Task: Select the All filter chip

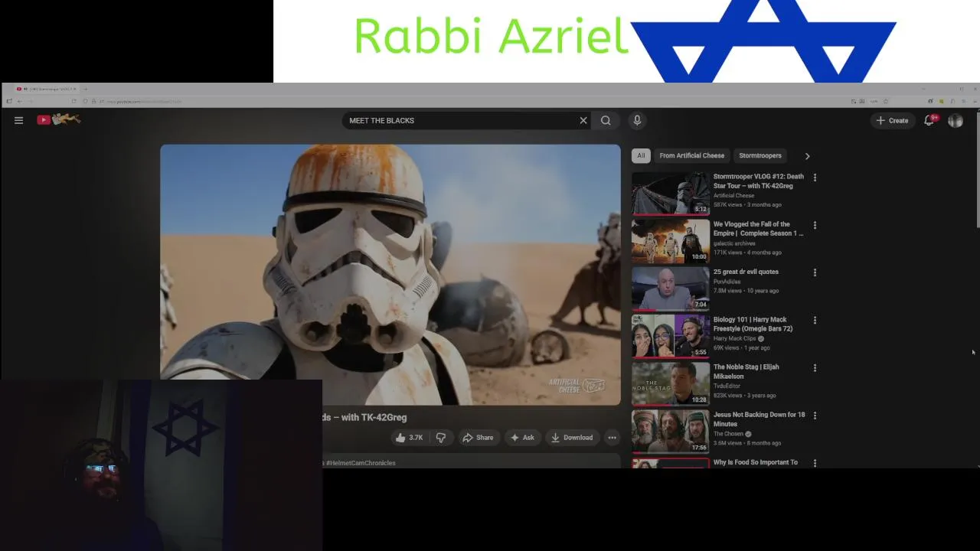Action: 641,155
